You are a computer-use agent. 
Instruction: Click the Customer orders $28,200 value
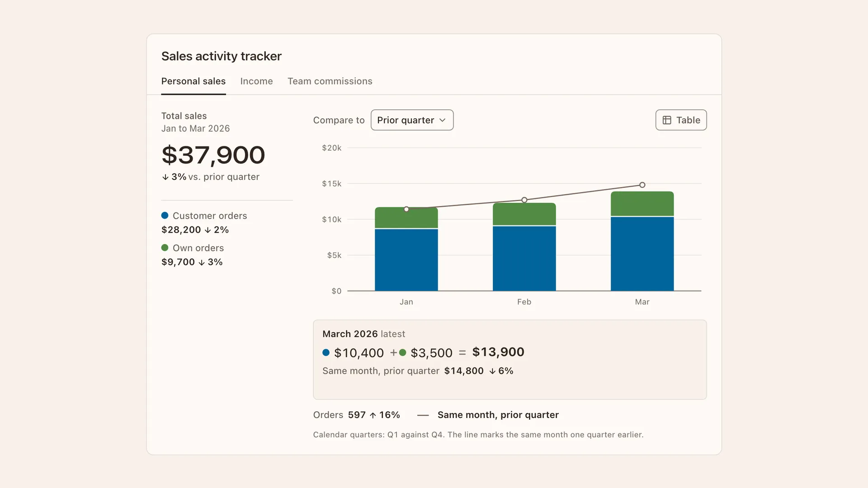tap(181, 230)
